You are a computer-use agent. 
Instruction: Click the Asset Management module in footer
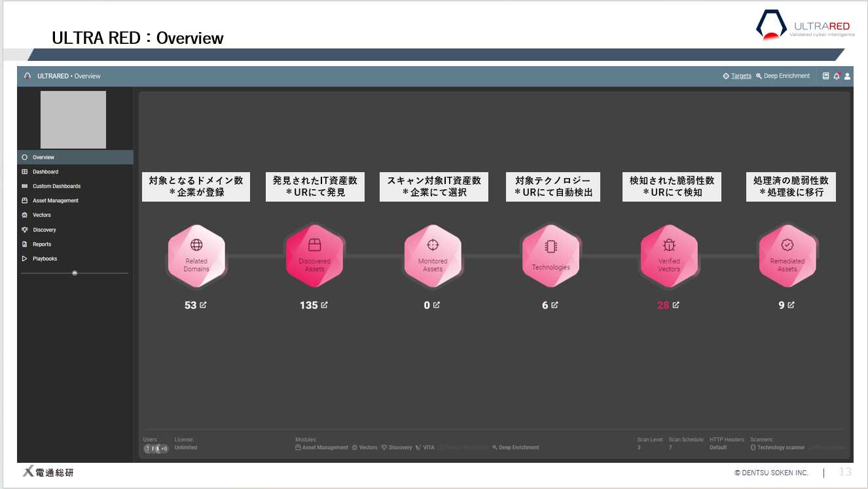pyautogui.click(x=322, y=448)
